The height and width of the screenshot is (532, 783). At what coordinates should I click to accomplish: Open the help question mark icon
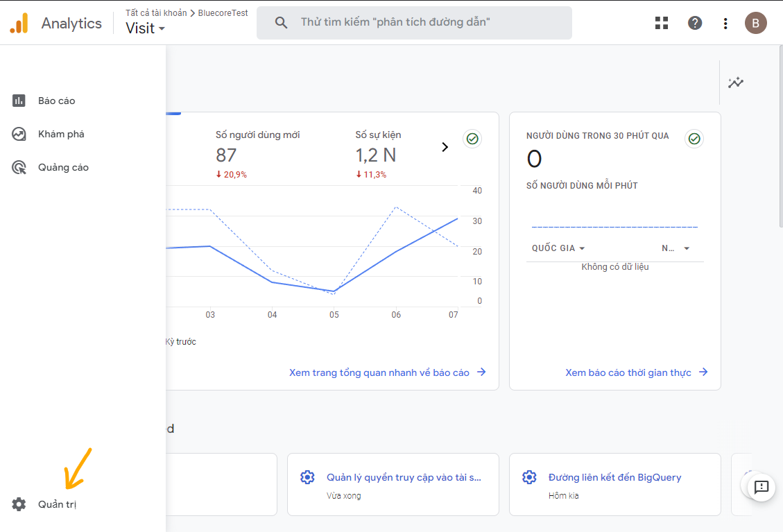click(x=694, y=23)
